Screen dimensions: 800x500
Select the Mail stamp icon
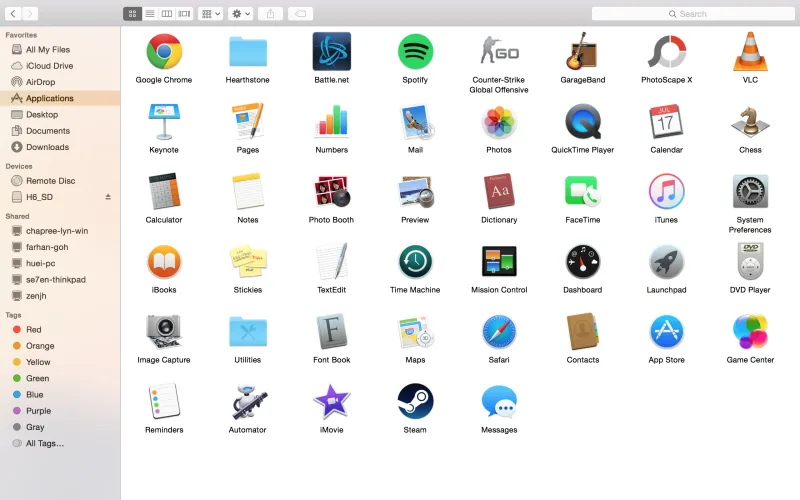coord(415,121)
